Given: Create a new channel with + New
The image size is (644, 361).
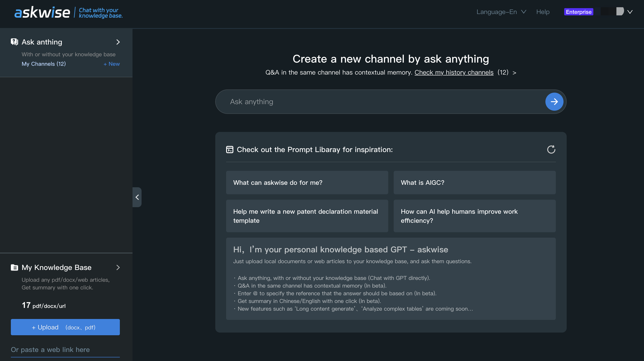Looking at the screenshot, I should pyautogui.click(x=111, y=64).
